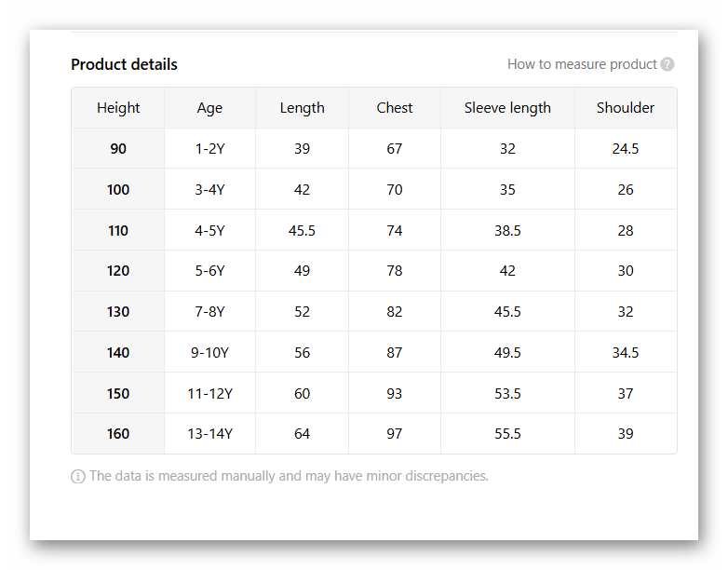Select the height 130 row label
This screenshot has width=728, height=570.
click(x=118, y=312)
